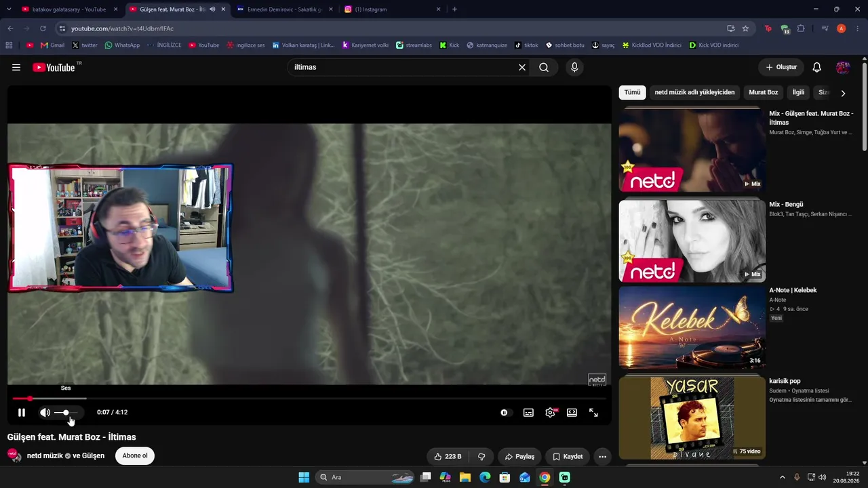
Task: Open the netd müzik channel link
Action: point(45,455)
